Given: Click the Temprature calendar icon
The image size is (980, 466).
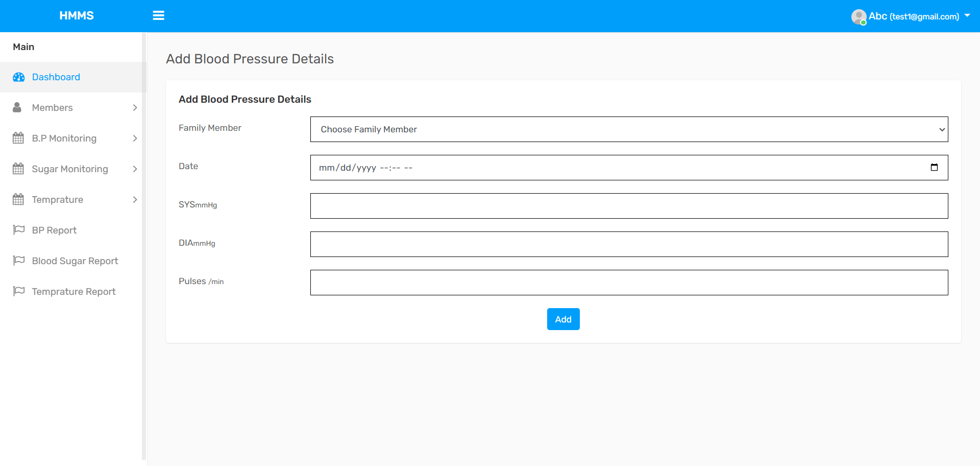Looking at the screenshot, I should coord(17,199).
